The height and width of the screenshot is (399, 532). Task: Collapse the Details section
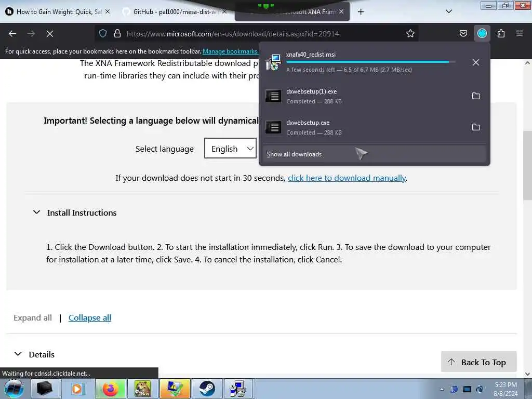click(18, 354)
